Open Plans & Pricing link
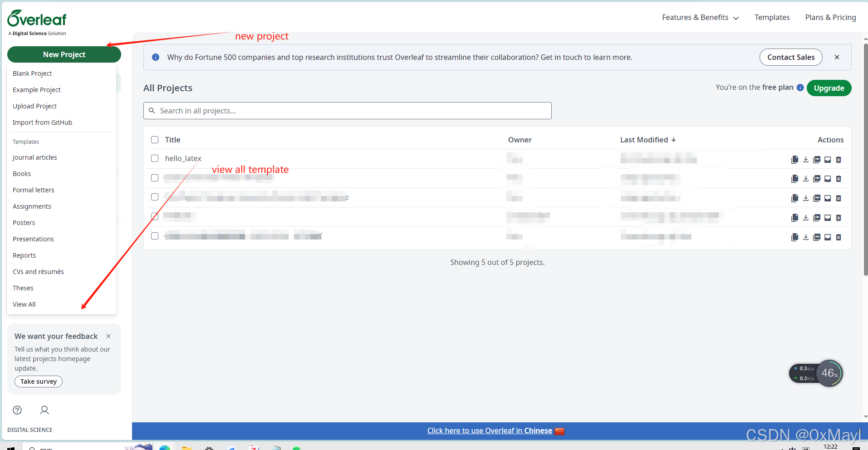 click(x=830, y=17)
